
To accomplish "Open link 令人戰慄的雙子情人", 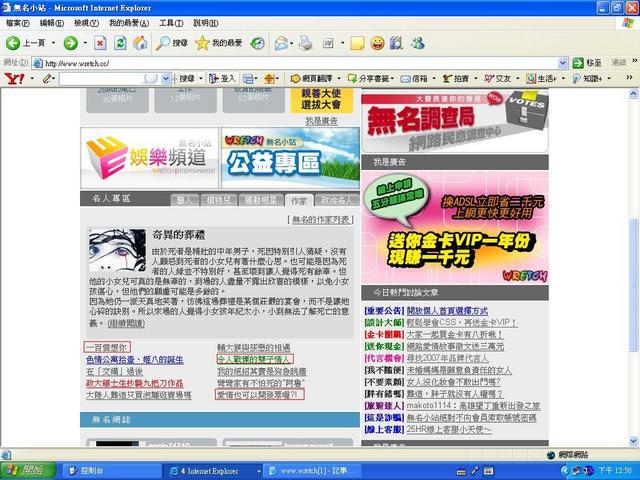I will click(254, 360).
